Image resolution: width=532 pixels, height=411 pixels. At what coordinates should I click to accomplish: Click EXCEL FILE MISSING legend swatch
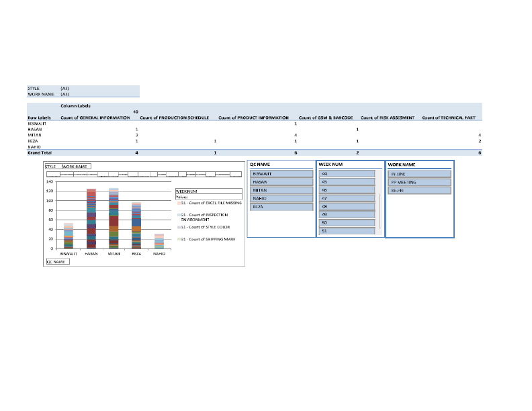point(179,203)
